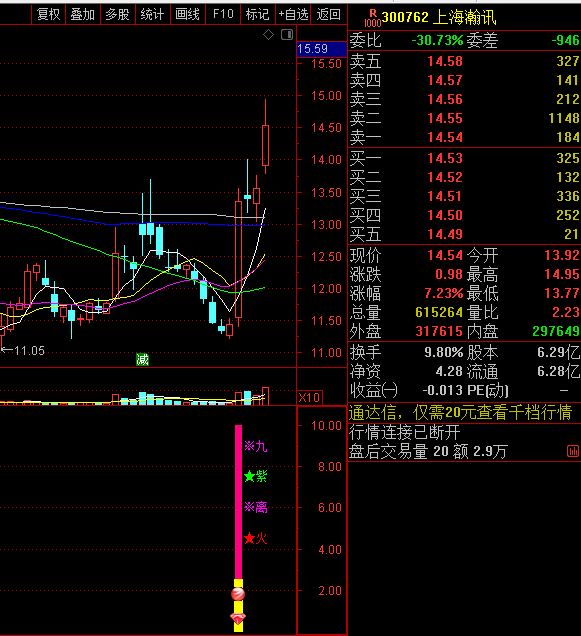
Task: Click the 减 marker on the chart
Action: (x=142, y=359)
